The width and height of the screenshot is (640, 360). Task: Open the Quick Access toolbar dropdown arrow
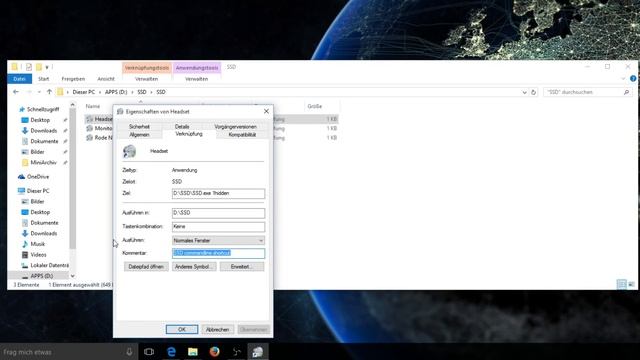(x=47, y=67)
